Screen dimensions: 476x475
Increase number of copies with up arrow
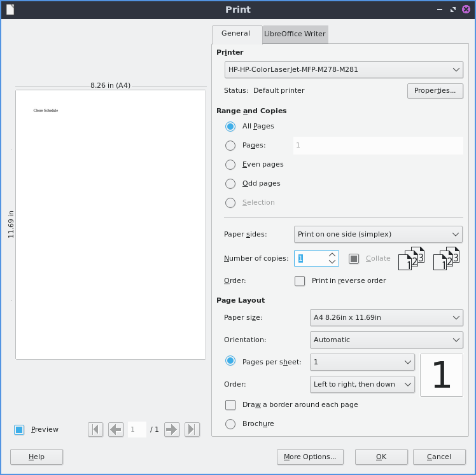[x=332, y=255]
